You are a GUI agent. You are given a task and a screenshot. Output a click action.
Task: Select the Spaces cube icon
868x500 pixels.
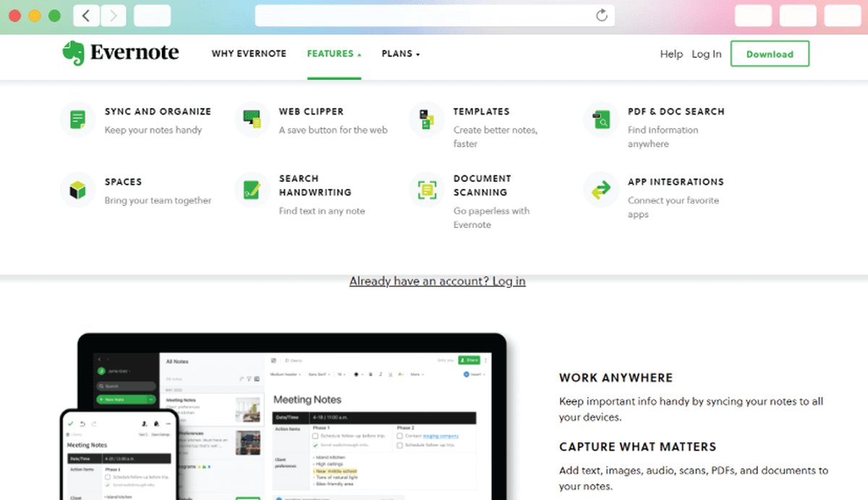point(77,190)
